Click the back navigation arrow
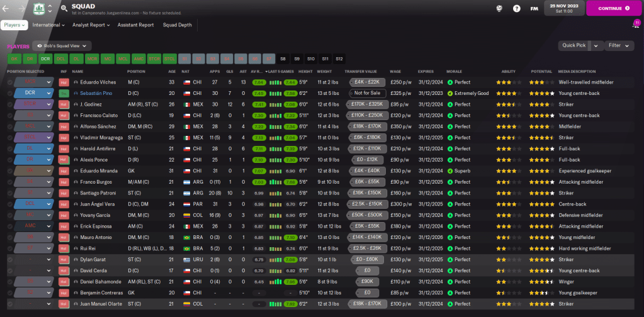The width and height of the screenshot is (644, 317). [8, 8]
